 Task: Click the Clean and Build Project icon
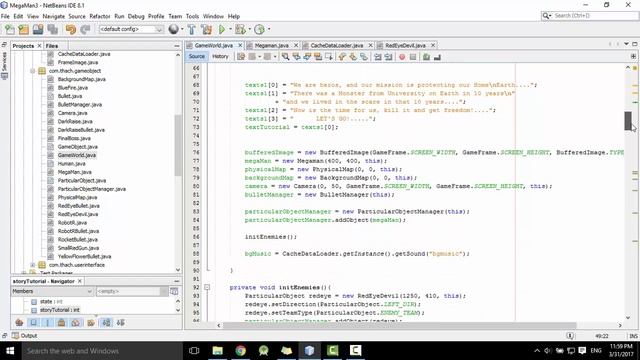(207, 29)
